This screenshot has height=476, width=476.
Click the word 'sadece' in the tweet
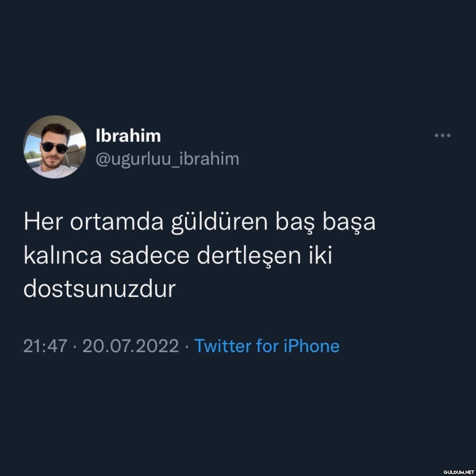(x=149, y=255)
